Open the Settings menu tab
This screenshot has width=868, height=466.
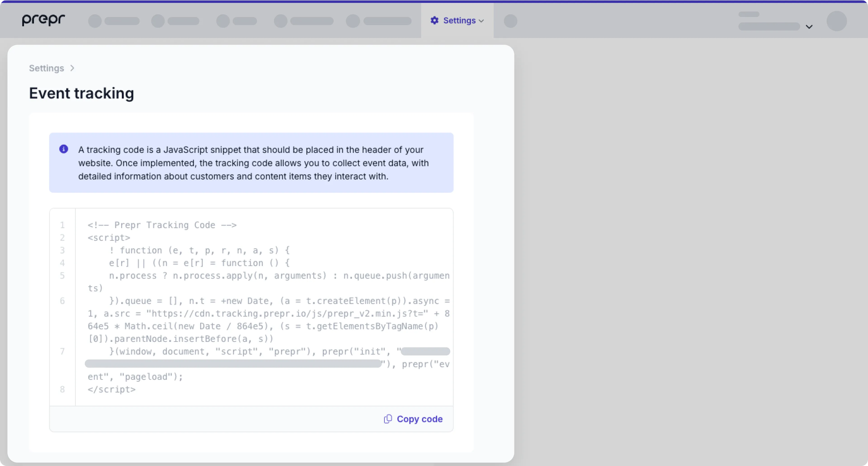coord(457,21)
